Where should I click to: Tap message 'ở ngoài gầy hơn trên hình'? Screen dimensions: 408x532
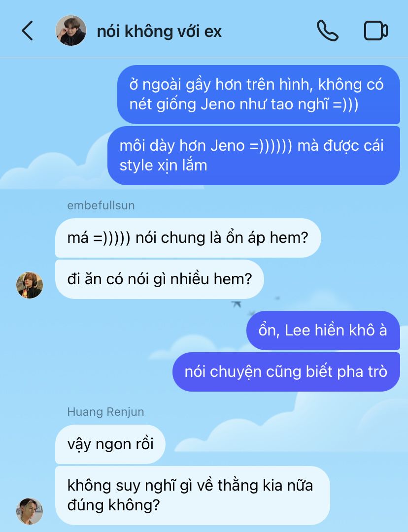click(x=259, y=94)
